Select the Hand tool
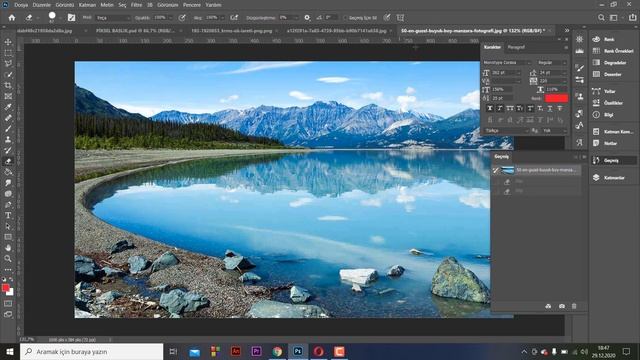This screenshot has height=360, width=640. pos(8,247)
